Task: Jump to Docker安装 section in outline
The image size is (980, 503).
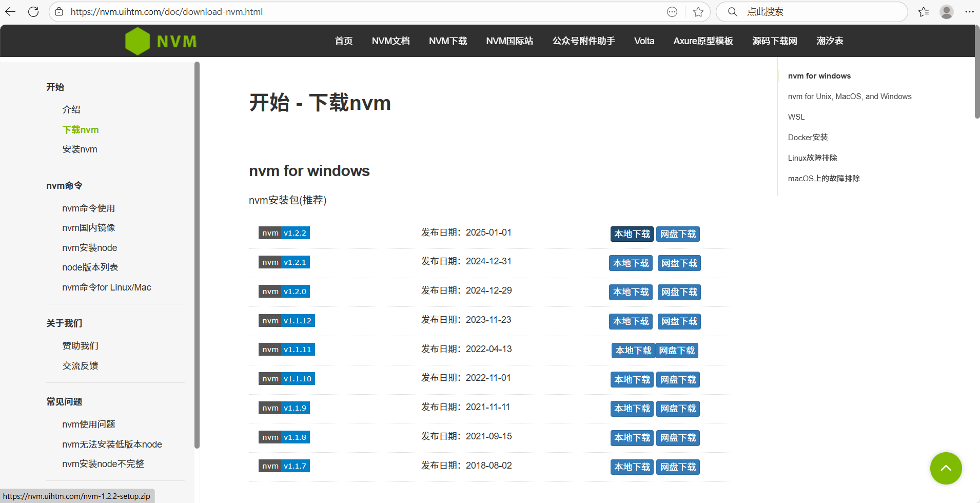Action: [808, 138]
